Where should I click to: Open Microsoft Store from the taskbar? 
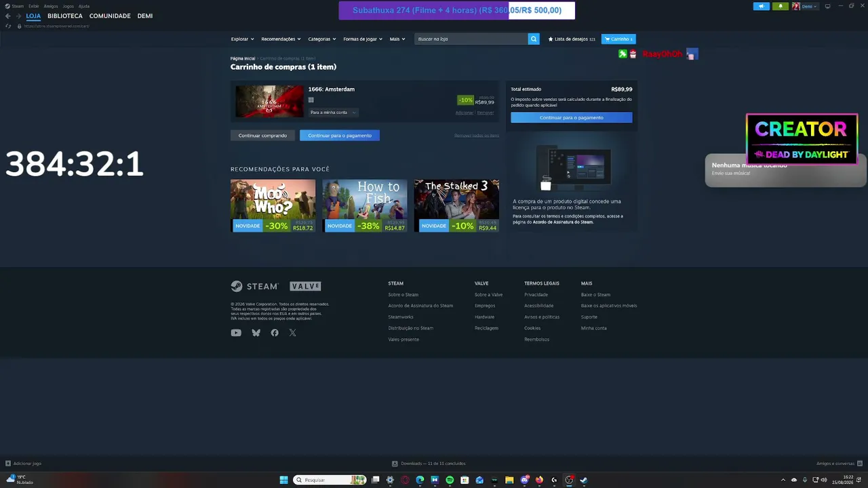pyautogui.click(x=465, y=480)
